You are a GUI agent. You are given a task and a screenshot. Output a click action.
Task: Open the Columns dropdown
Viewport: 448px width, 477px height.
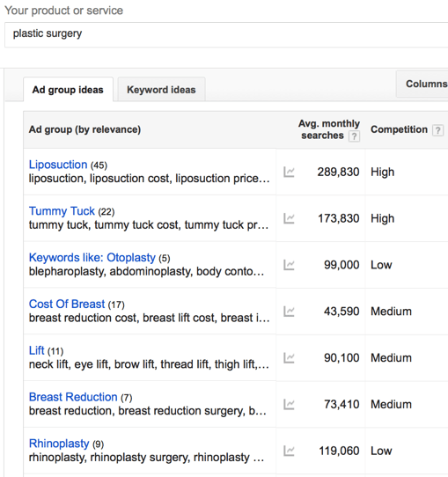(422, 84)
